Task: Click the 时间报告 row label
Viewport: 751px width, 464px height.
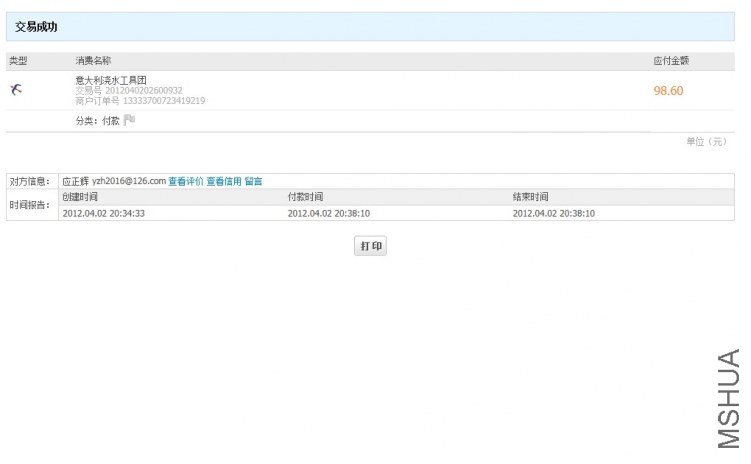Action: [x=30, y=205]
